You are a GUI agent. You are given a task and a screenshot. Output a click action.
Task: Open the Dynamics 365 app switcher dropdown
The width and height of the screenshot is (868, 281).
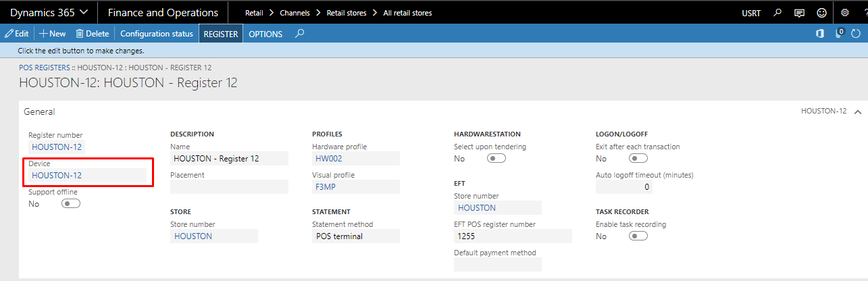[49, 12]
